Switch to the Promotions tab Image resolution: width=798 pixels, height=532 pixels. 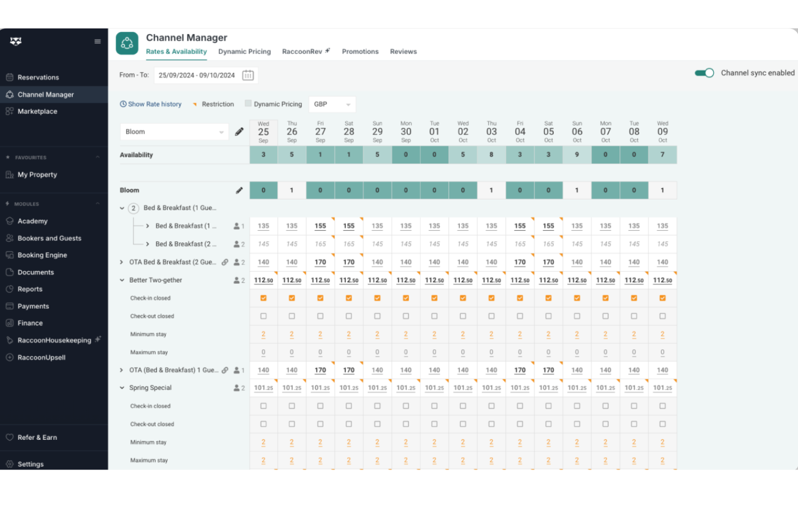360,51
